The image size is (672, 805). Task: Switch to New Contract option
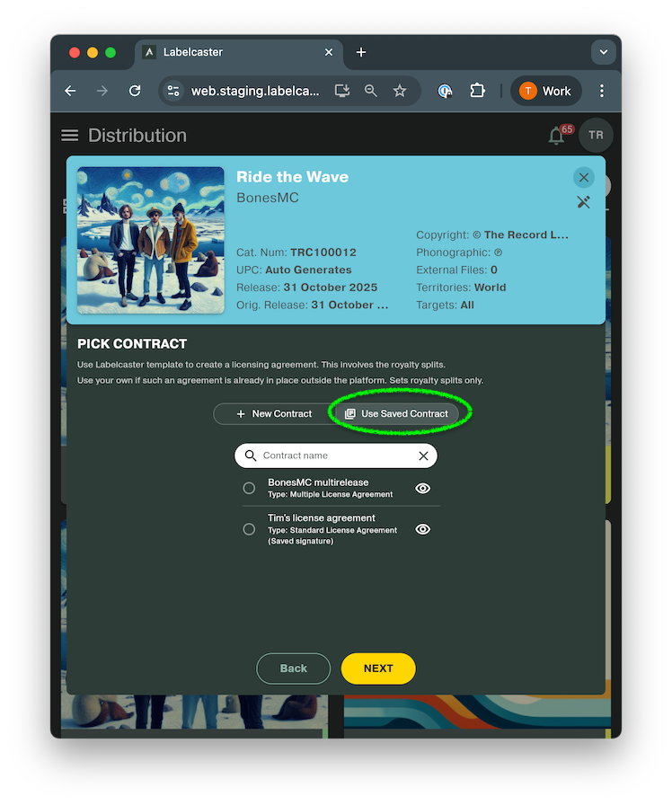pyautogui.click(x=273, y=414)
